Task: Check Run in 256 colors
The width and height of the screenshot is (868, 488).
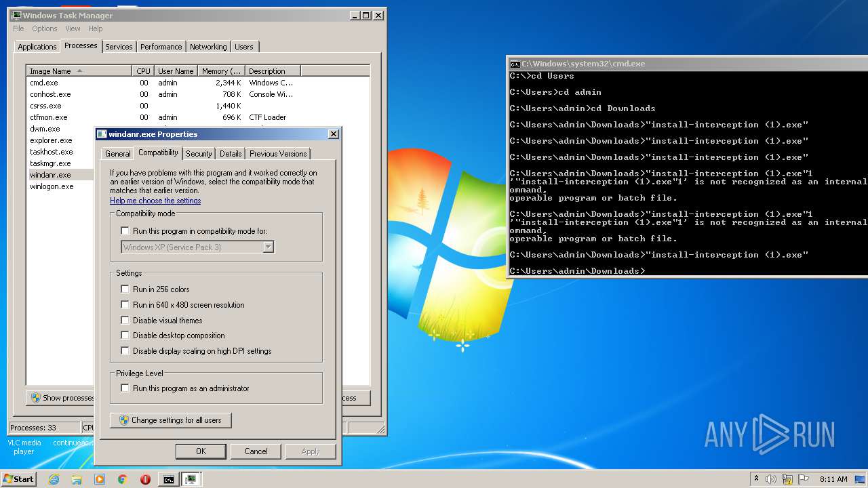Action: click(x=125, y=289)
